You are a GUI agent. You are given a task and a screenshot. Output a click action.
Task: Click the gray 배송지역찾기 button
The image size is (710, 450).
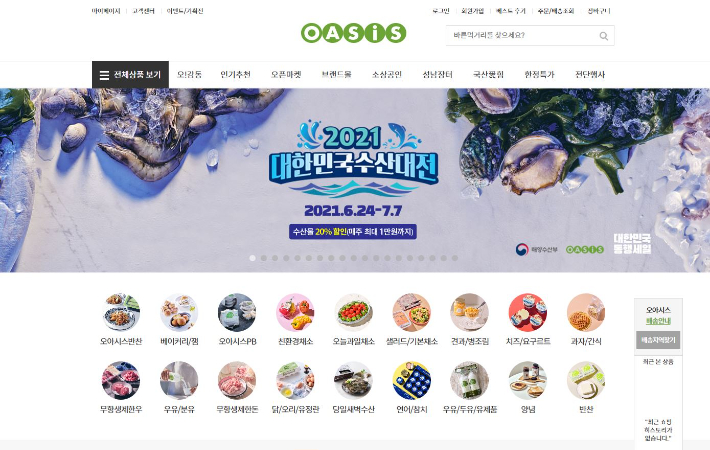(x=658, y=340)
